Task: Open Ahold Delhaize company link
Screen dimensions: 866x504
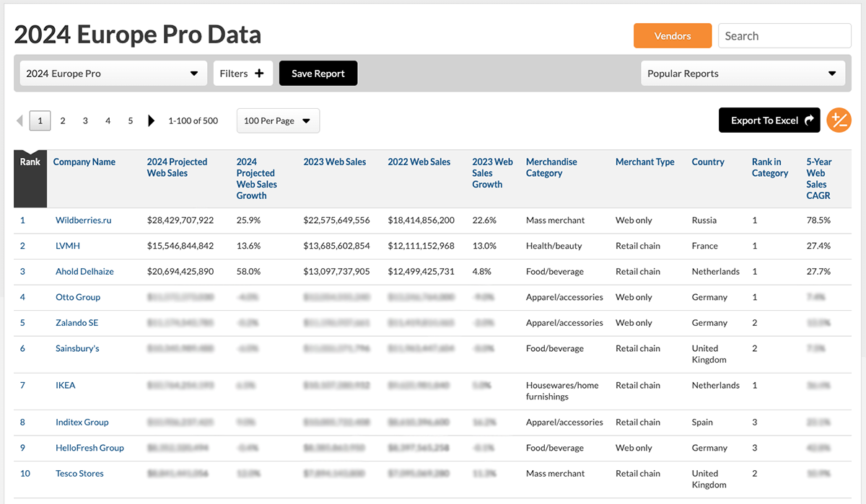Action: pyautogui.click(x=84, y=272)
